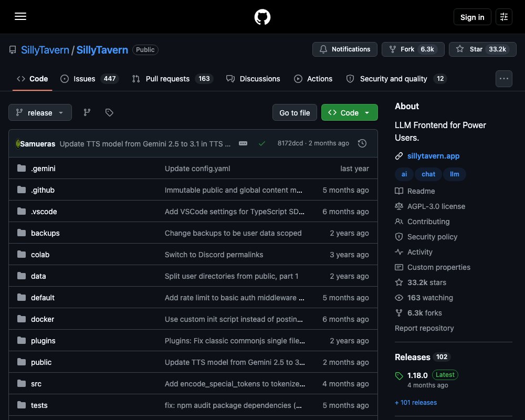Click the .gemini folder icon
Viewport: 525px width, 420px height.
tap(22, 168)
